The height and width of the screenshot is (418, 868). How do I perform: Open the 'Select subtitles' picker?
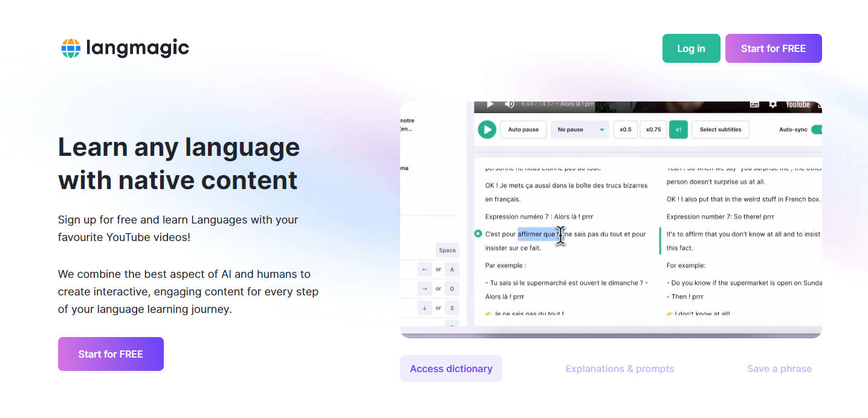[720, 129]
